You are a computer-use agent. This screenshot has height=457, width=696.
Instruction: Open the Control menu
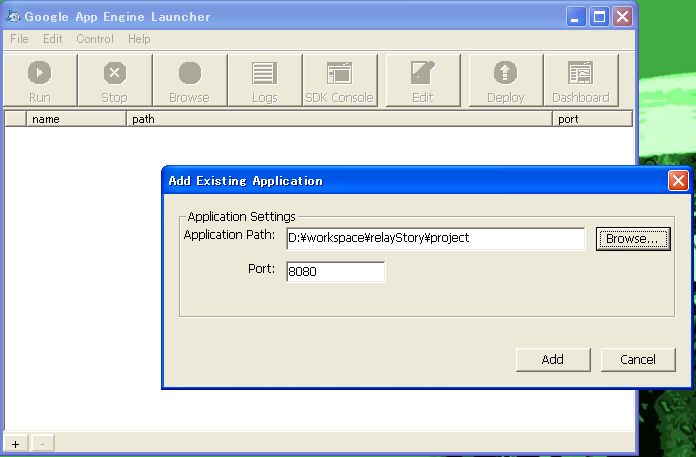tap(95, 39)
